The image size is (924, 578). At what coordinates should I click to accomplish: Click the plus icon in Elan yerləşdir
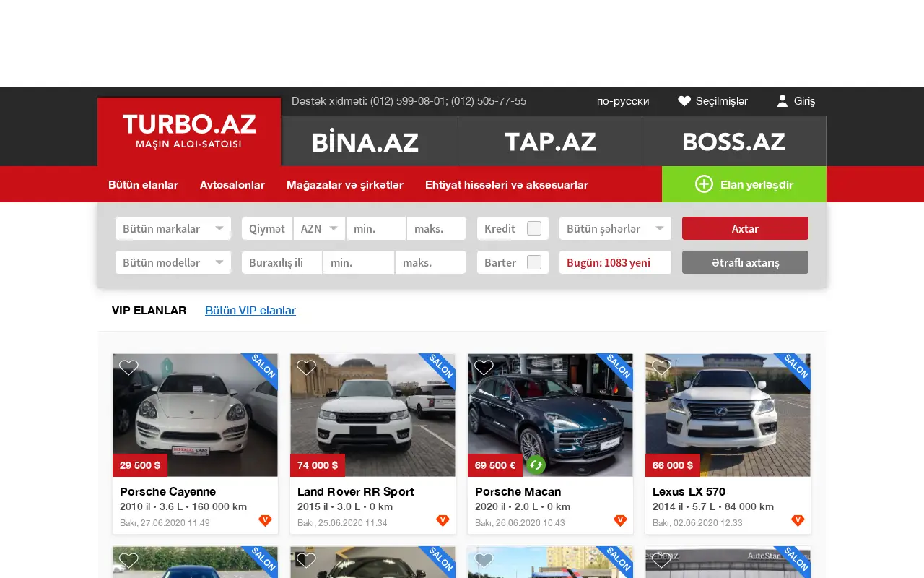click(704, 184)
